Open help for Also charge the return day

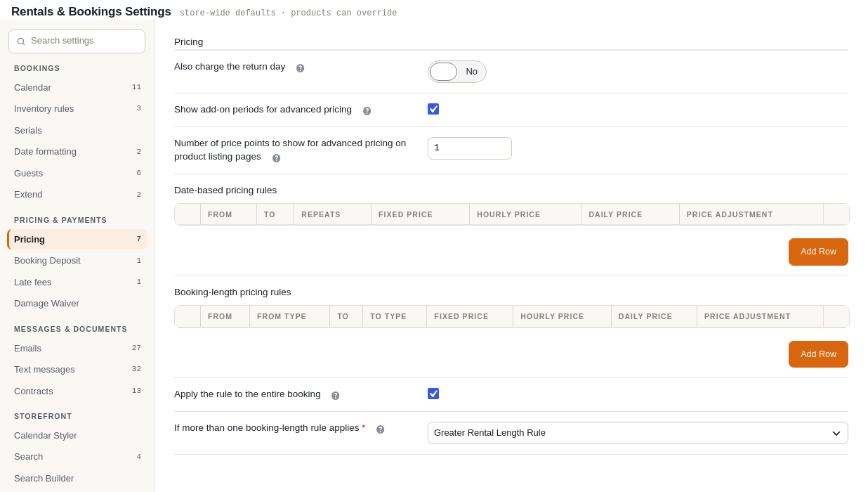click(300, 68)
